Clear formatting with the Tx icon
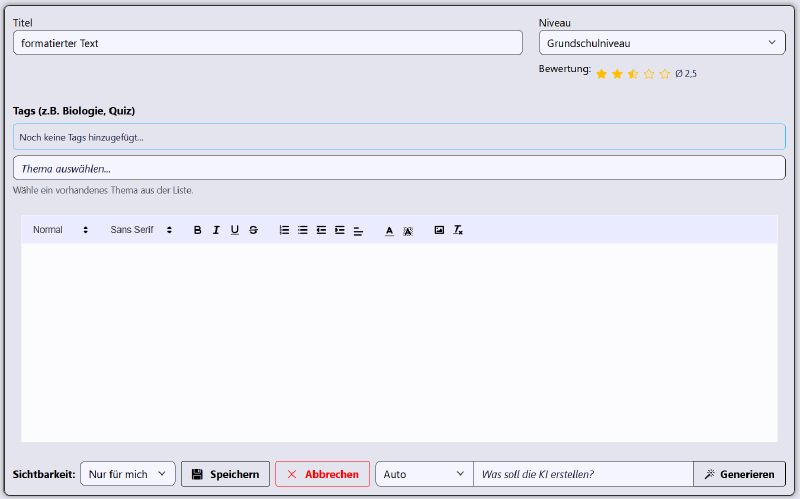This screenshot has height=499, width=800. coord(458,230)
